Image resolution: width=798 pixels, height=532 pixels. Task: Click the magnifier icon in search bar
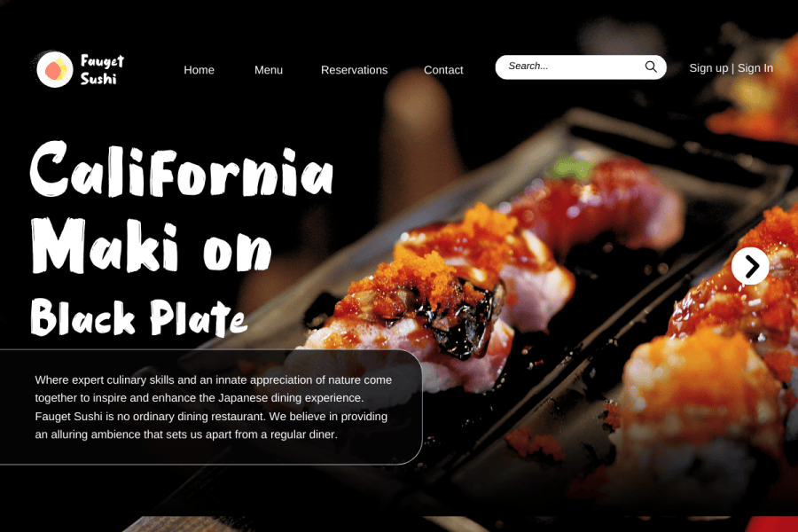tap(651, 66)
